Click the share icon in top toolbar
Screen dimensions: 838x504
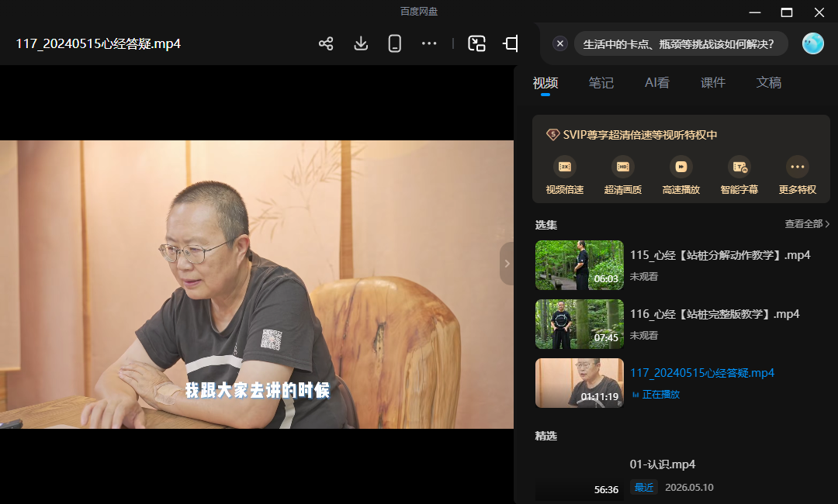point(326,43)
